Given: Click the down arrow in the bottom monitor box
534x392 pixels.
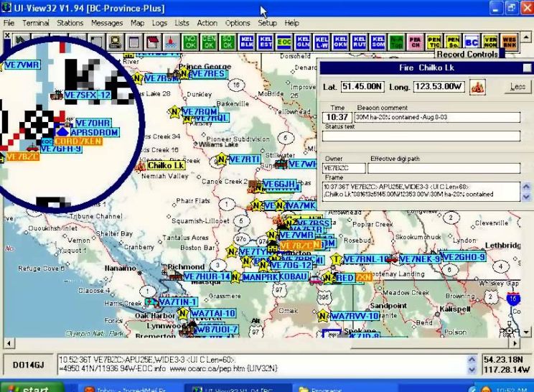Looking at the screenshot, I should (472, 370).
